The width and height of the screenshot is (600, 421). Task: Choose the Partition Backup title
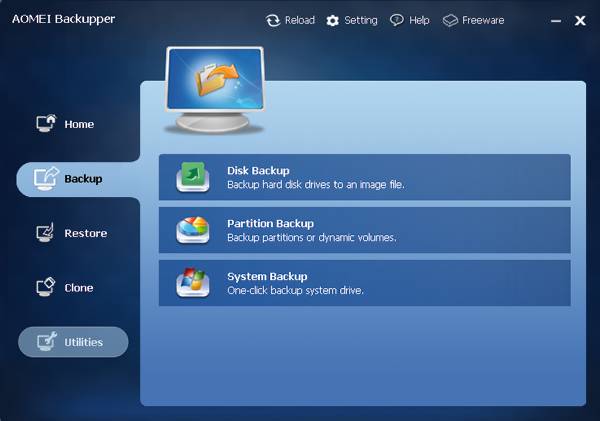point(271,224)
